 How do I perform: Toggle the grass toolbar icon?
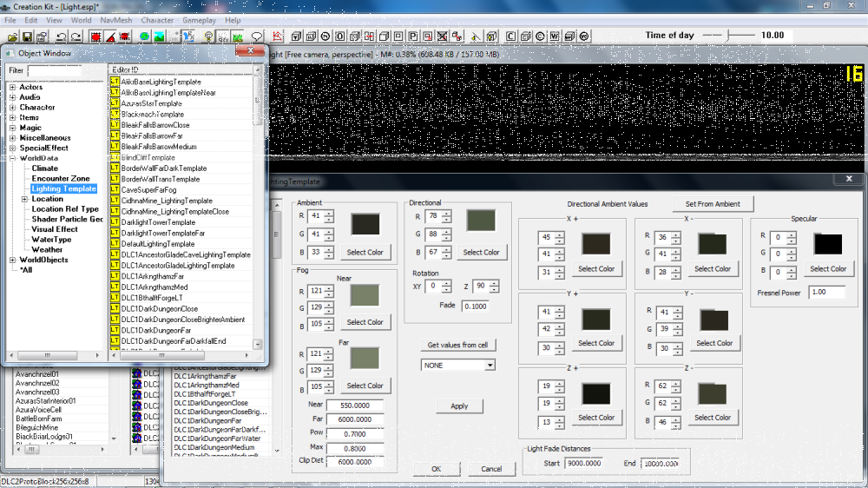pyautogui.click(x=238, y=36)
